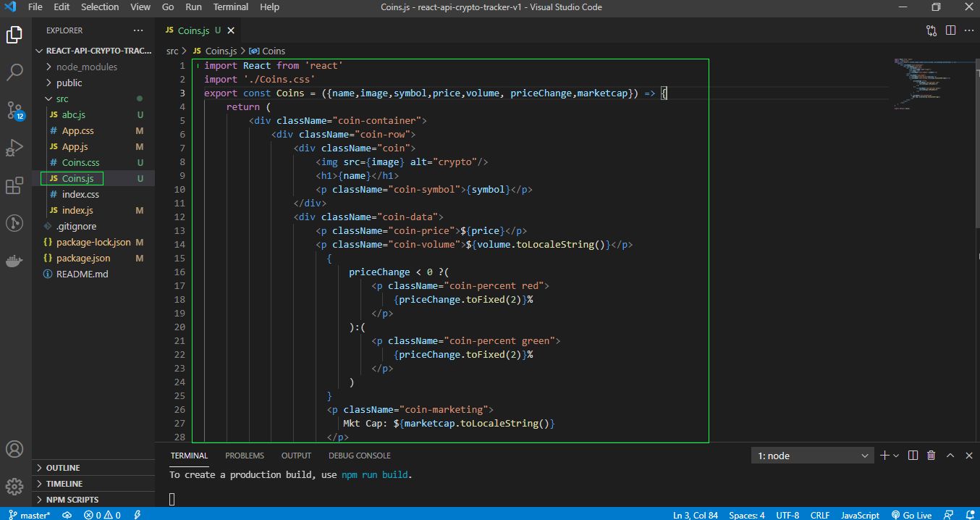
Task: Open the Search view icon
Action: [x=14, y=72]
